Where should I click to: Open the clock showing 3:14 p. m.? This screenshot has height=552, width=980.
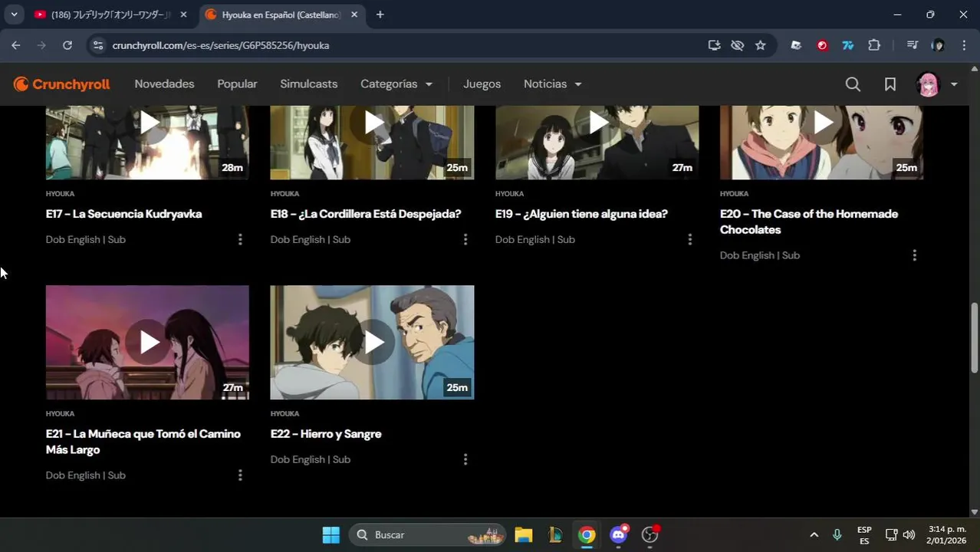pyautogui.click(x=946, y=535)
